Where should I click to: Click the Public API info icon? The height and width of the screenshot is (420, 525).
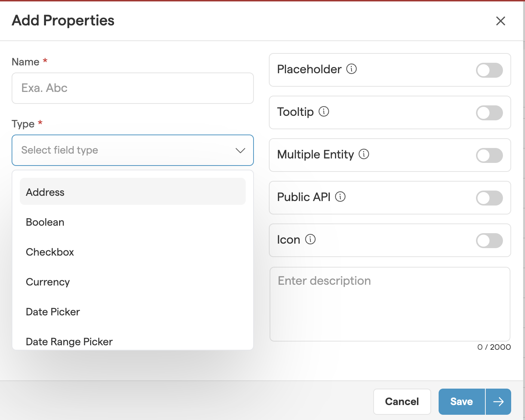point(340,197)
